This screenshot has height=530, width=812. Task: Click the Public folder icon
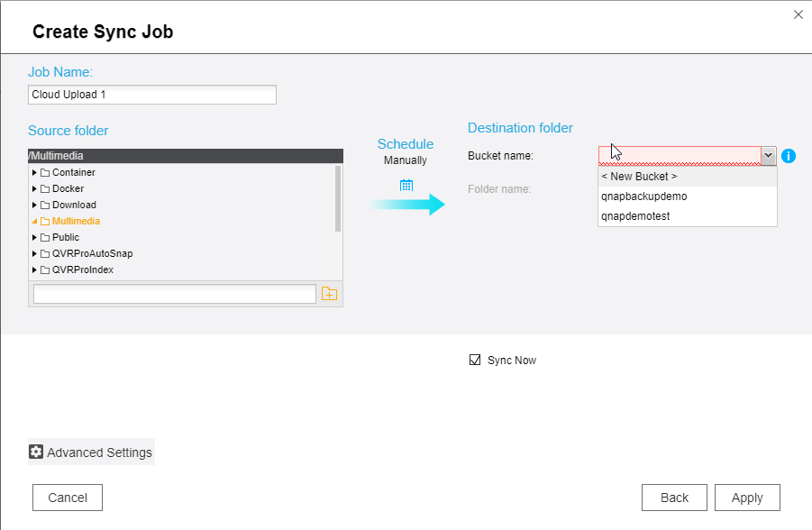[45, 237]
